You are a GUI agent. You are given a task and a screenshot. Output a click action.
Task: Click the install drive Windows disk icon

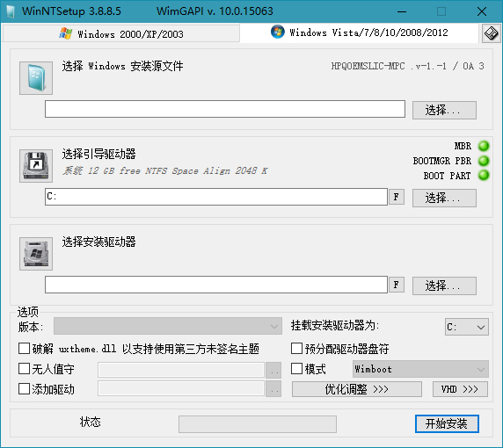[36, 254]
